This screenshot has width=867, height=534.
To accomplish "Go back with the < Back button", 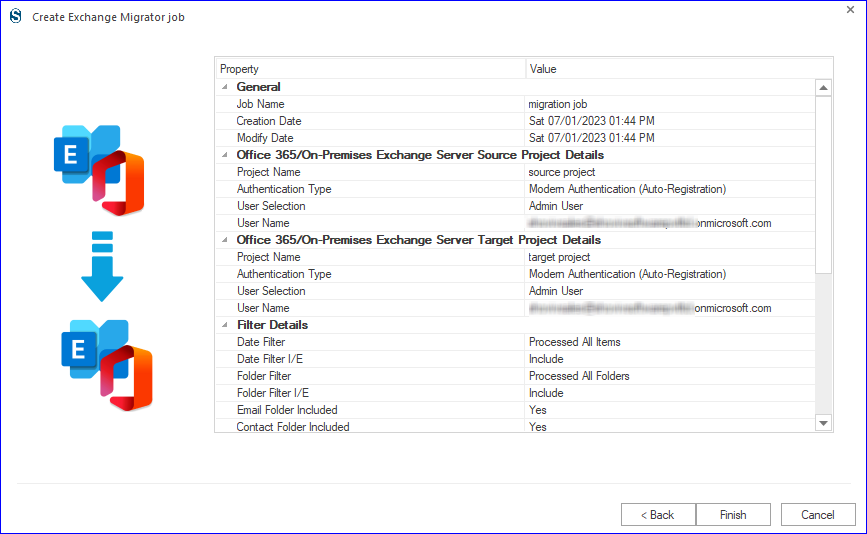I will 658,515.
